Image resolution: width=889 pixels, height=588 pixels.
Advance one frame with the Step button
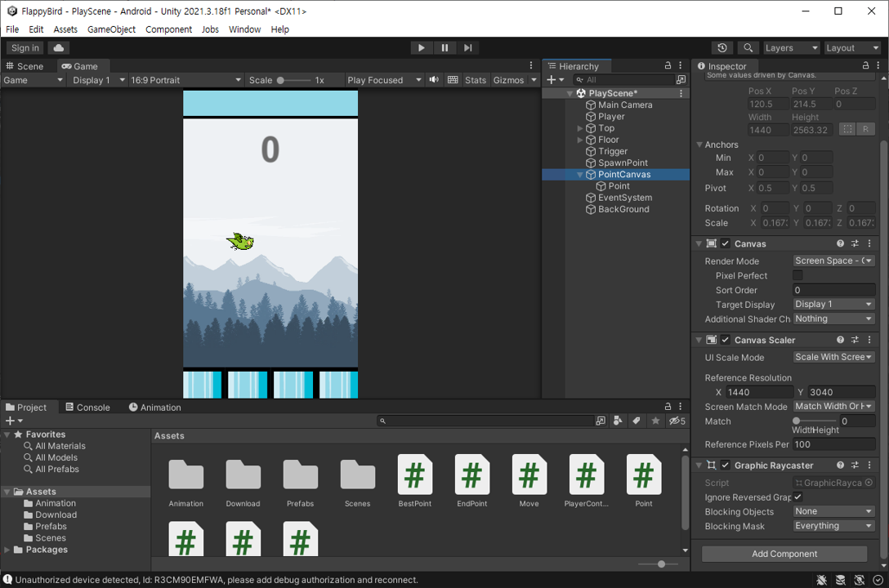[x=467, y=47]
